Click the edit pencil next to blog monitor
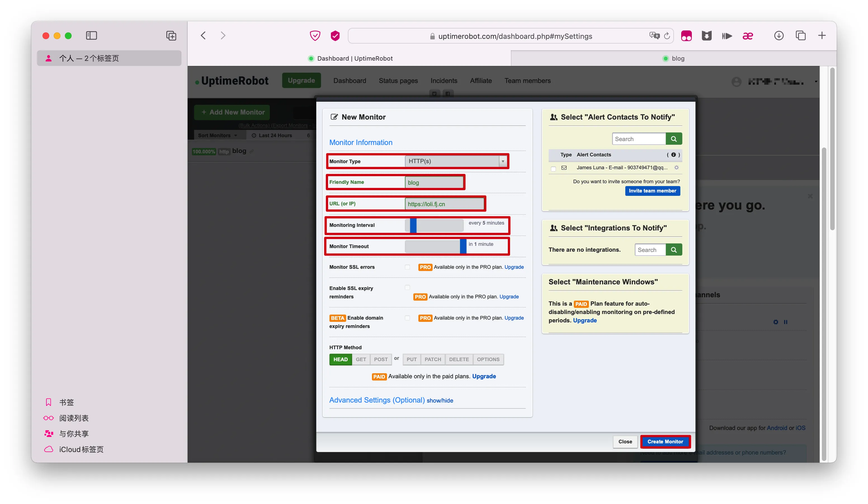Screen dimensions: 868x504 coord(252,151)
